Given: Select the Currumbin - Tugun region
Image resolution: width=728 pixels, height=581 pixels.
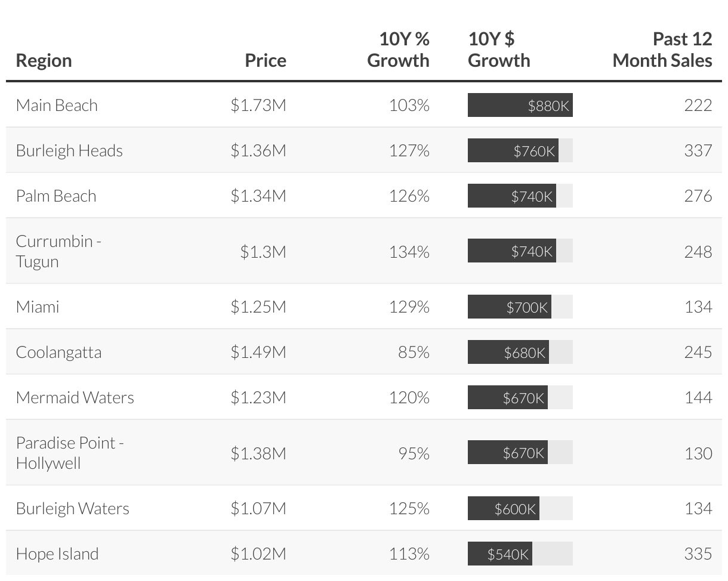Looking at the screenshot, I should click(58, 251).
